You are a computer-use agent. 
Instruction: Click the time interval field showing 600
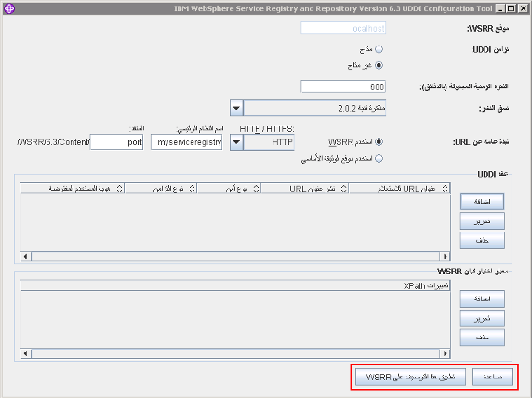(x=343, y=86)
